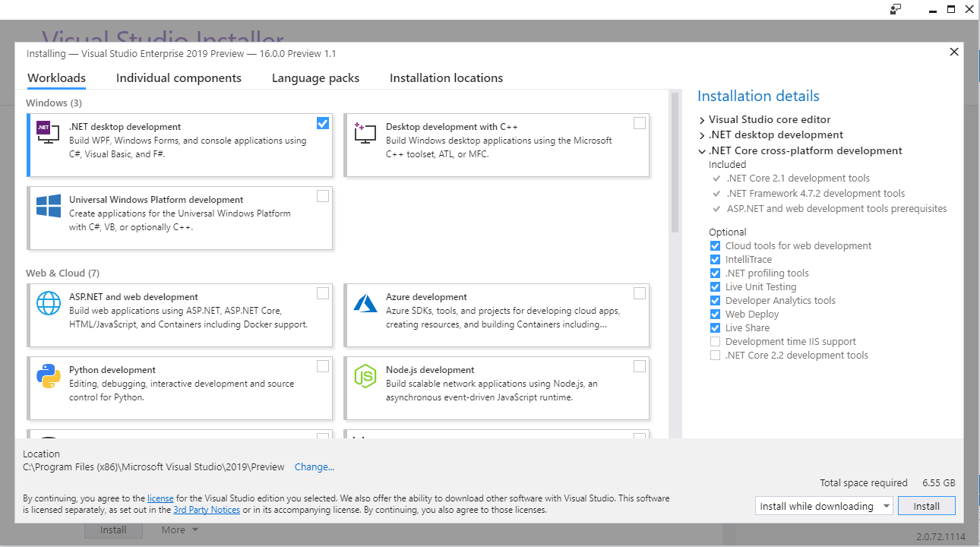Check the Azure development workload
This screenshot has height=547, width=980.
tap(640, 293)
